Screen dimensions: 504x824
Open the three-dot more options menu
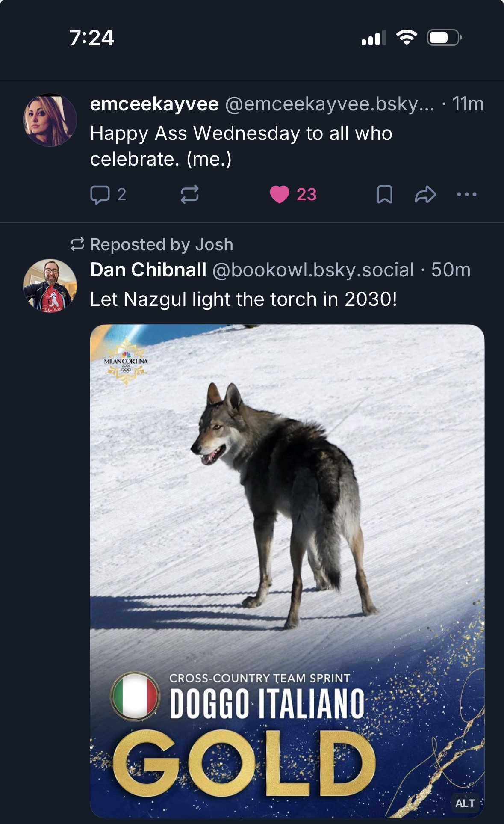point(466,195)
